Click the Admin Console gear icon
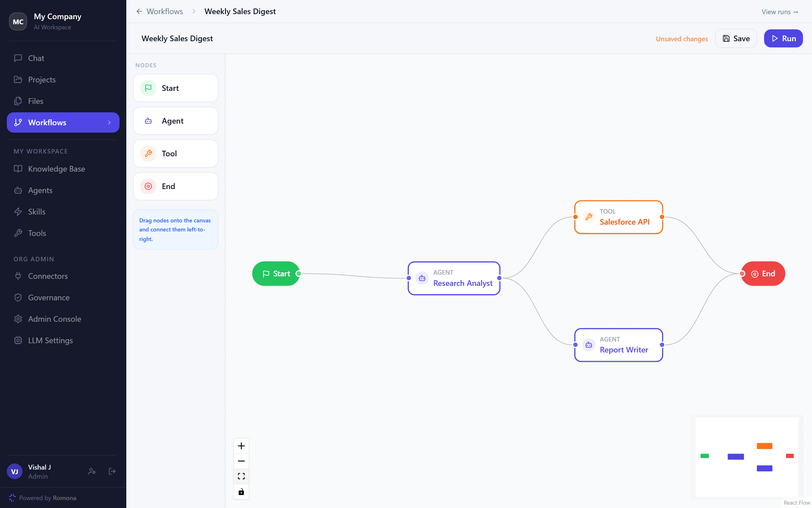This screenshot has height=508, width=812. [x=18, y=319]
